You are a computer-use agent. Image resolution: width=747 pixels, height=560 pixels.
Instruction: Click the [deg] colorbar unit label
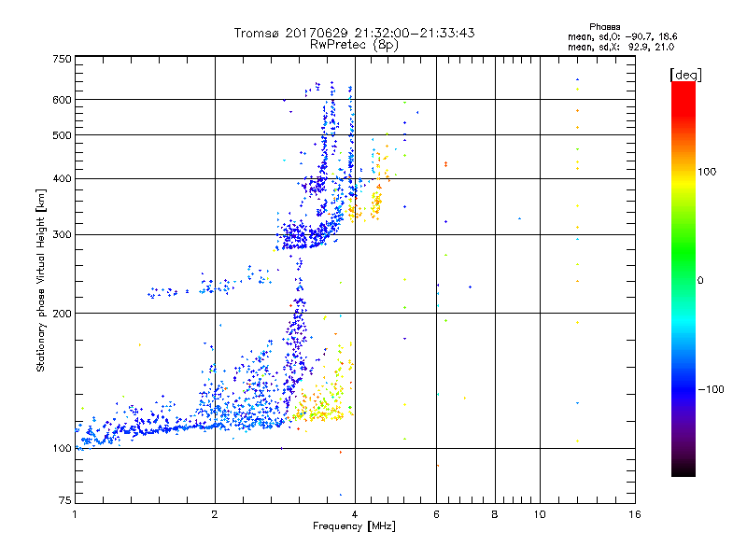coord(685,74)
